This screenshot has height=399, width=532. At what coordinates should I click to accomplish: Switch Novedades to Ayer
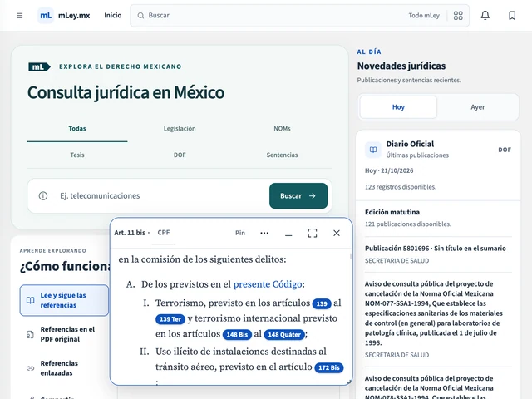point(478,107)
